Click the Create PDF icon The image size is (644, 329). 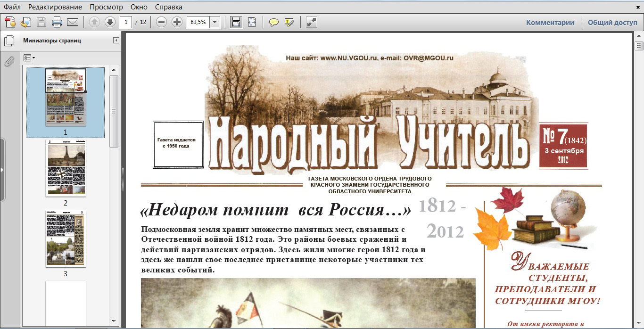[x=10, y=22]
